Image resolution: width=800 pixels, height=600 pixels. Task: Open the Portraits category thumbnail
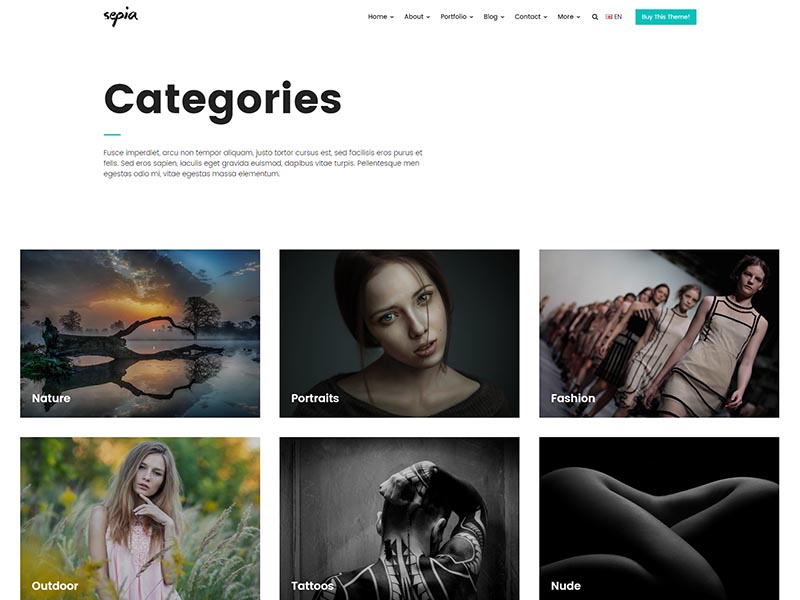click(x=399, y=333)
